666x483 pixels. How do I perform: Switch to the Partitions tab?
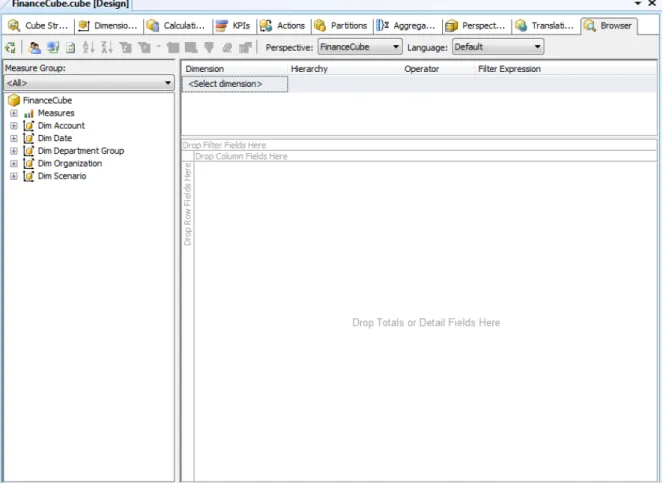click(x=341, y=25)
